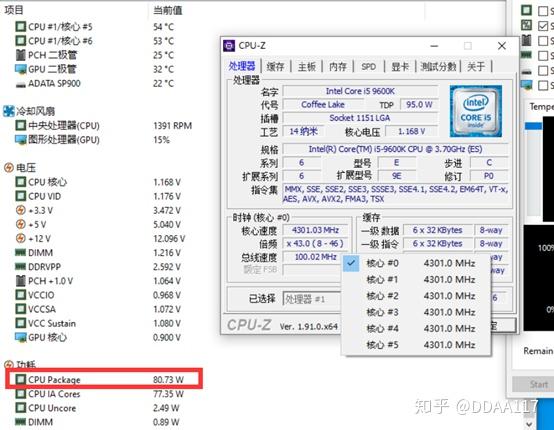Select 核心 #1 in core menu
Image resolution: width=554 pixels, height=430 pixels.
416,279
